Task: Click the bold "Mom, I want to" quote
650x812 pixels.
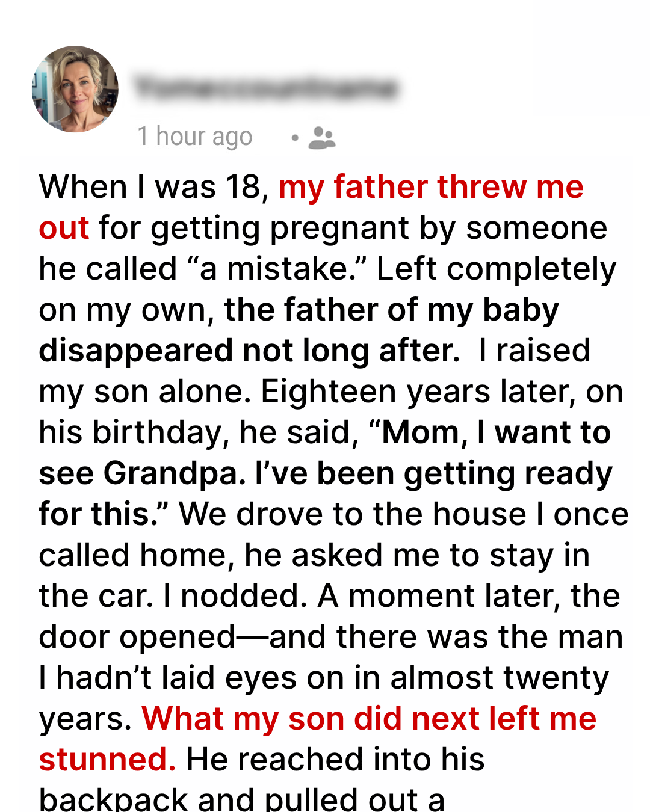Action: pos(495,432)
